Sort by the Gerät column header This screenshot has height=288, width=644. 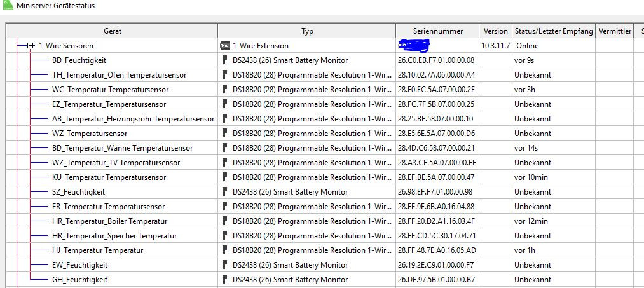tap(112, 31)
